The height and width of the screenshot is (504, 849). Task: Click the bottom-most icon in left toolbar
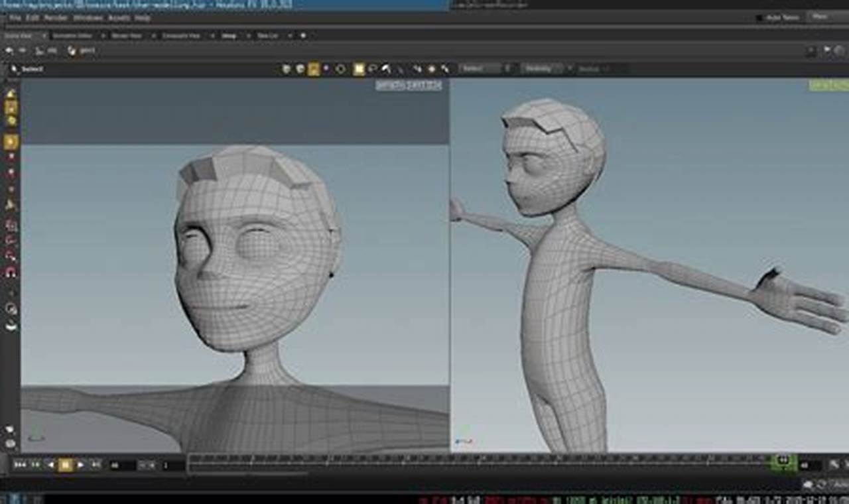click(x=10, y=443)
